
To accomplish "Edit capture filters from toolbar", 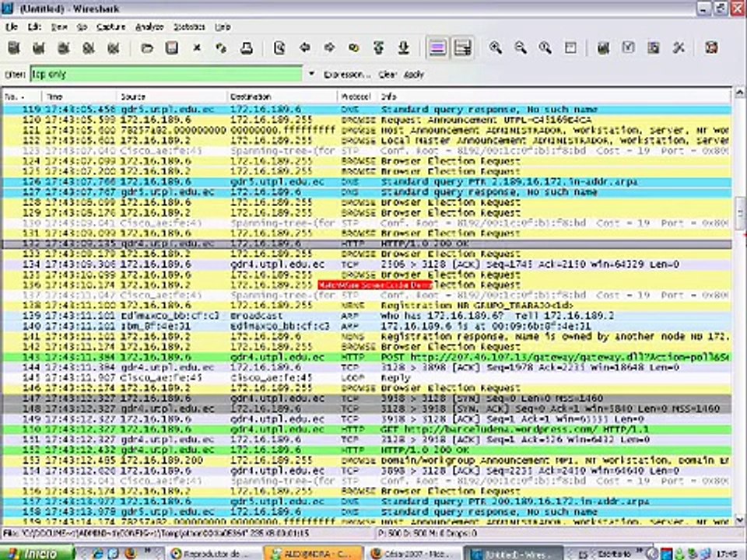I will click(x=604, y=47).
